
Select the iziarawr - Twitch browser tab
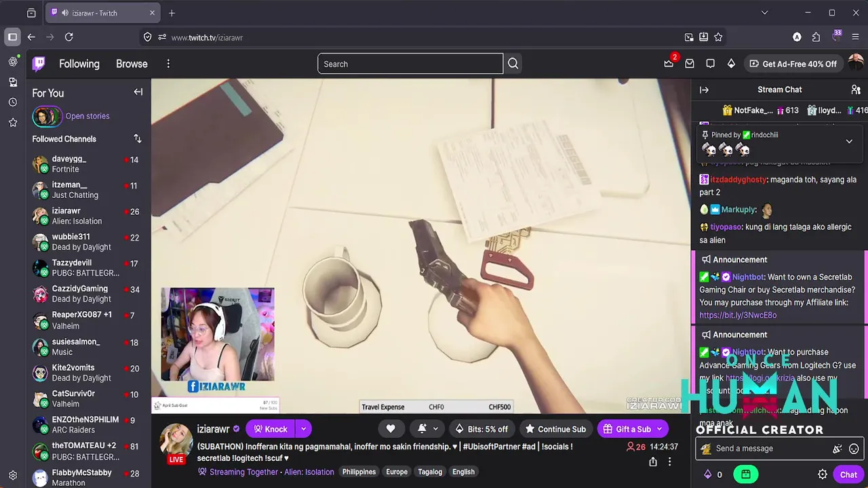point(104,13)
